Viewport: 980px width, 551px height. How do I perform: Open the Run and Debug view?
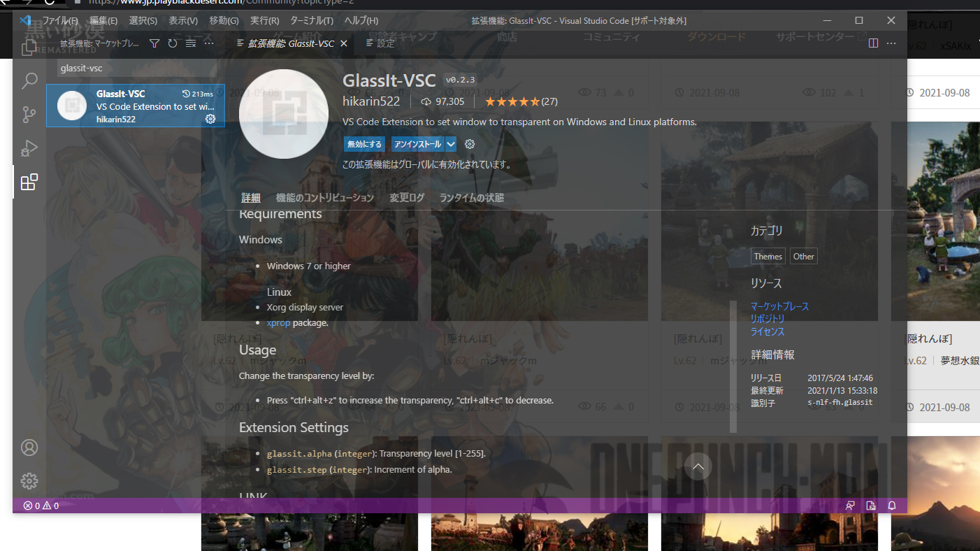tap(29, 148)
